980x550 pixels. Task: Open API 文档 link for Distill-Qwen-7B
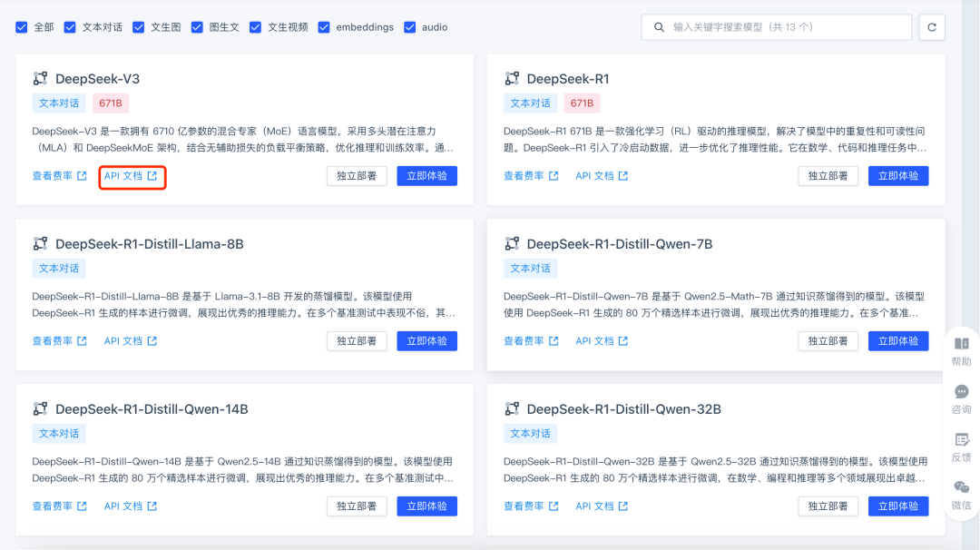(x=602, y=341)
